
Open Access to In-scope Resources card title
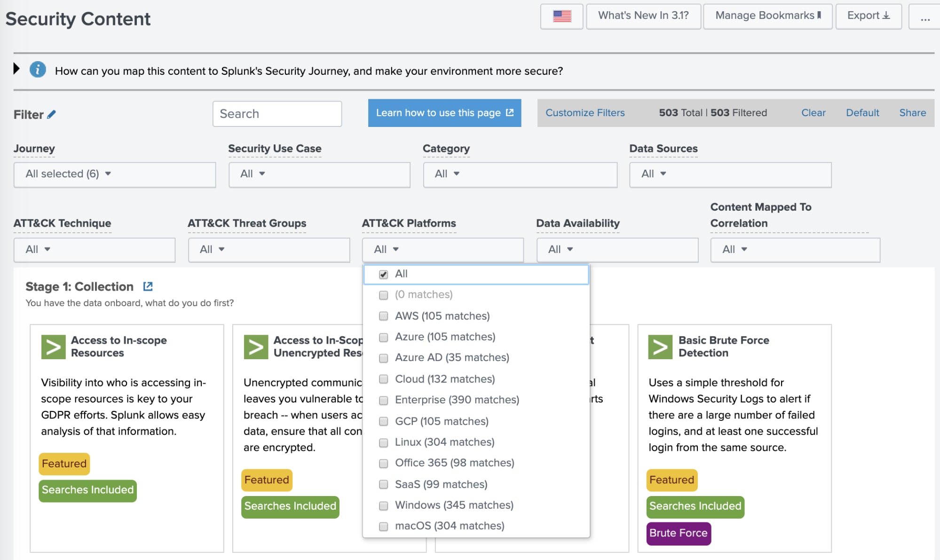[119, 347]
